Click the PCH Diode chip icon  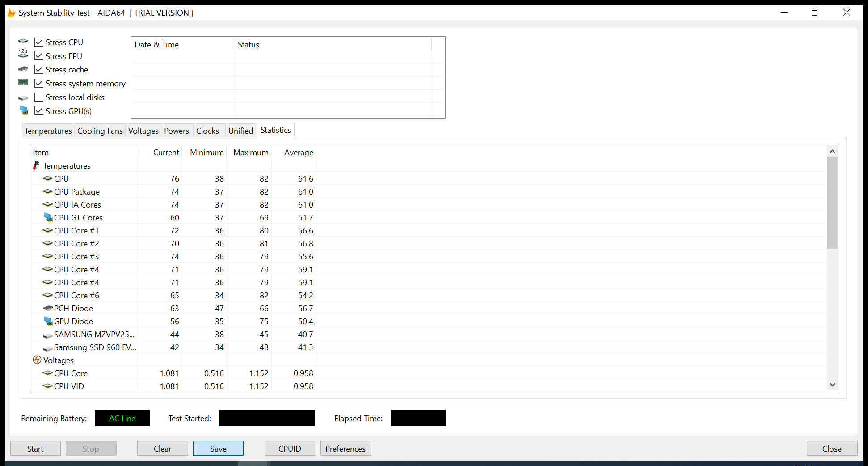(47, 308)
